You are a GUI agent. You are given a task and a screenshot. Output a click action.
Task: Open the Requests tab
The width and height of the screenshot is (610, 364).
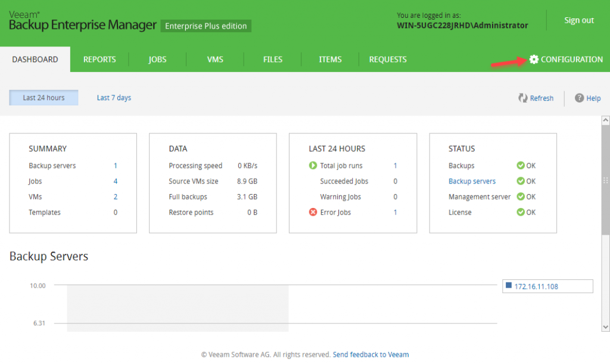tap(387, 59)
